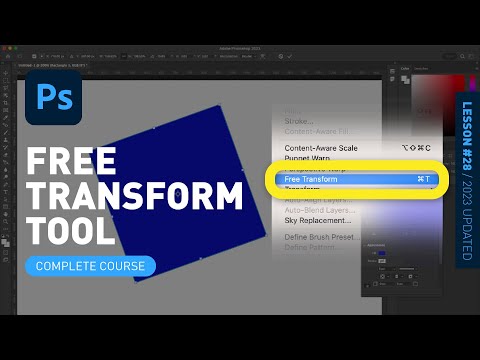Open the stroke width dropdown

(x=387, y=269)
